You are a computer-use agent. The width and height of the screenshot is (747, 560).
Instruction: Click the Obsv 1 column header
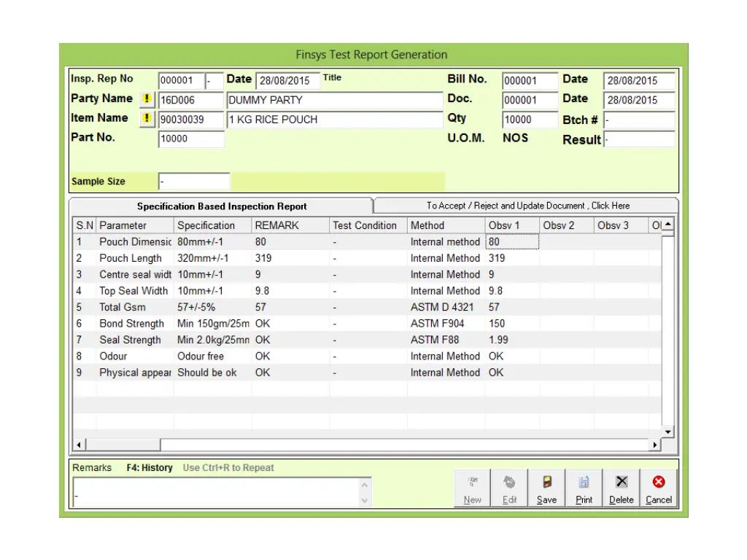pyautogui.click(x=513, y=225)
